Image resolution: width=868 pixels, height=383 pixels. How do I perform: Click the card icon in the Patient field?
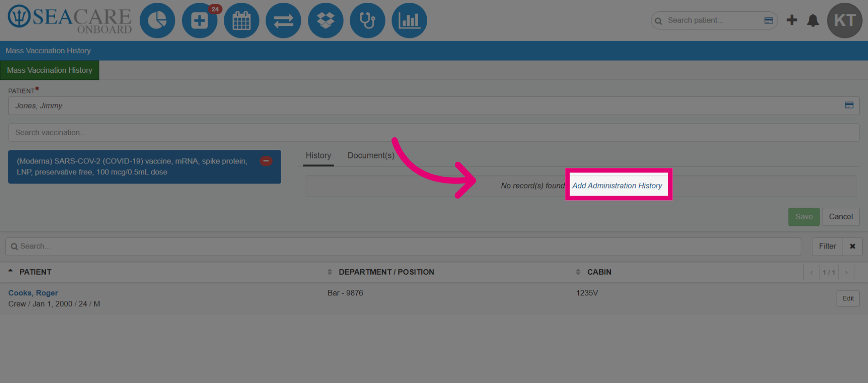pos(849,105)
